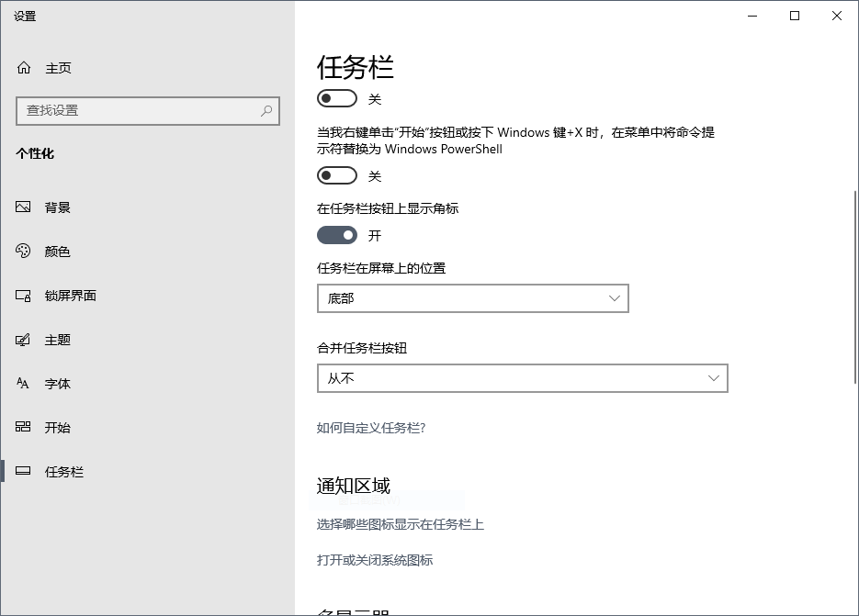The image size is (859, 616).
Task: Click the 主题 brush icon in sidebar
Action: [24, 340]
